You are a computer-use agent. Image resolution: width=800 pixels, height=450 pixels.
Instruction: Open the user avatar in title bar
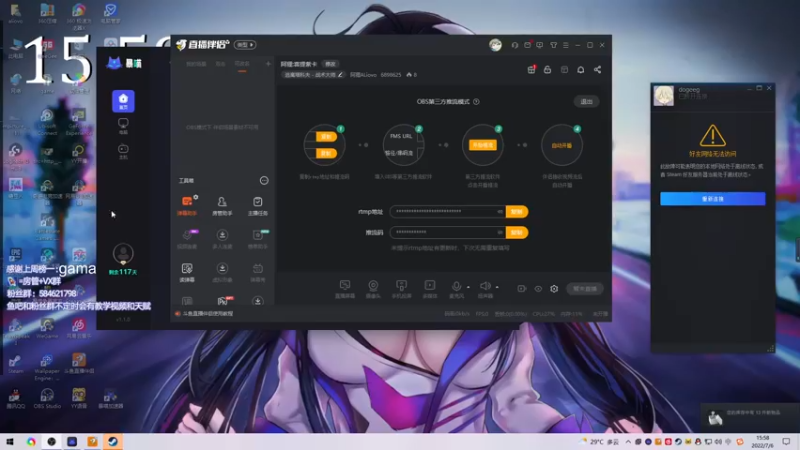pyautogui.click(x=495, y=45)
